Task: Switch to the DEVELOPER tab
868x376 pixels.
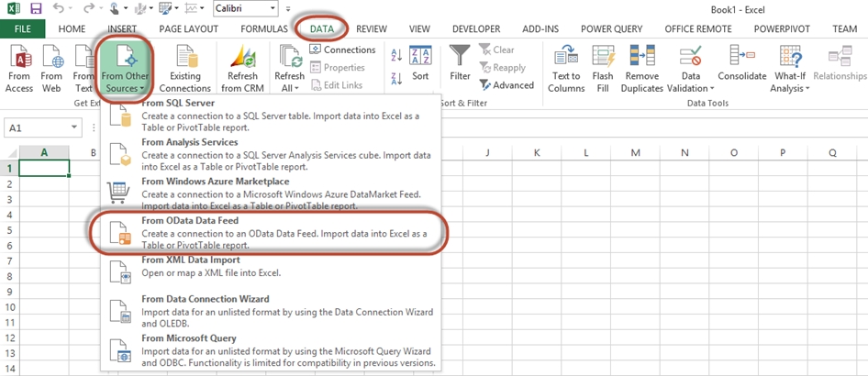Action: pyautogui.click(x=476, y=28)
